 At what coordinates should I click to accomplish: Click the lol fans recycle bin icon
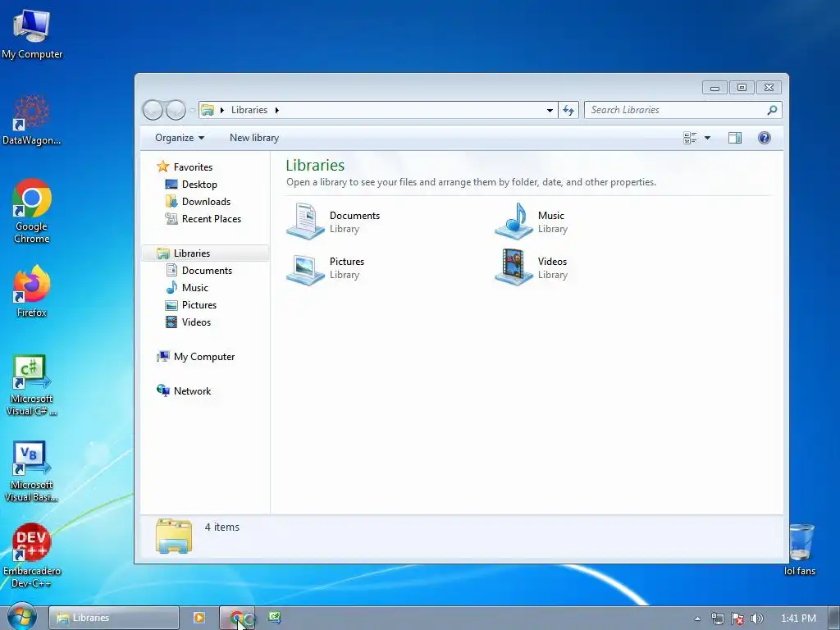(x=800, y=549)
